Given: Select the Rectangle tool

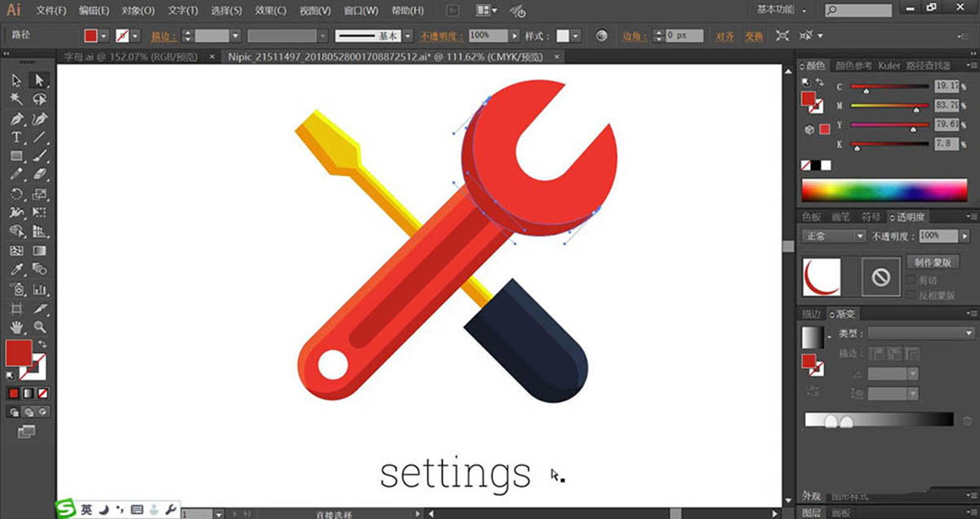Looking at the screenshot, I should pos(16,156).
